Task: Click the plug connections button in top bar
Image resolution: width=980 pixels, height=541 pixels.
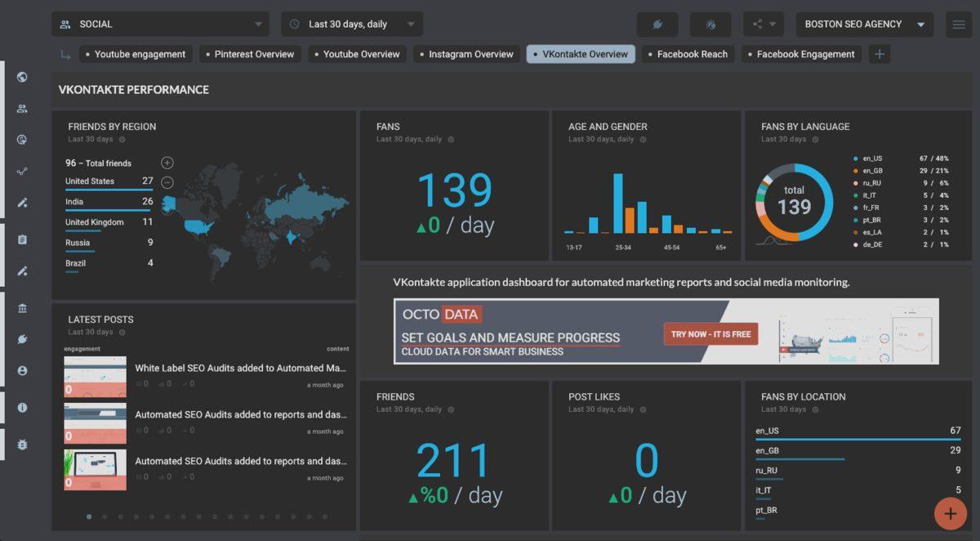Action: [x=657, y=25]
